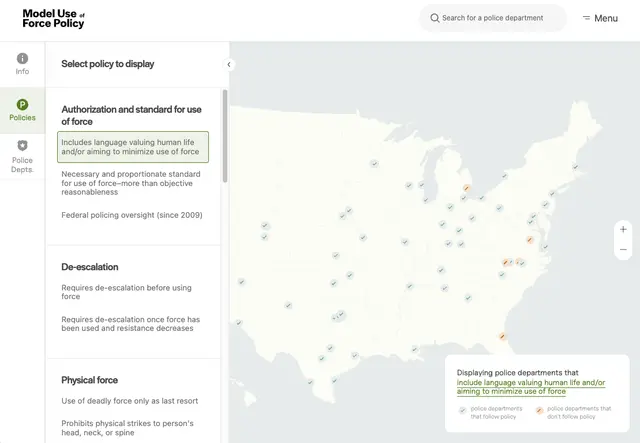The width and height of the screenshot is (640, 443).
Task: Click the Model Use of Force Policy logo
Action: point(54,18)
